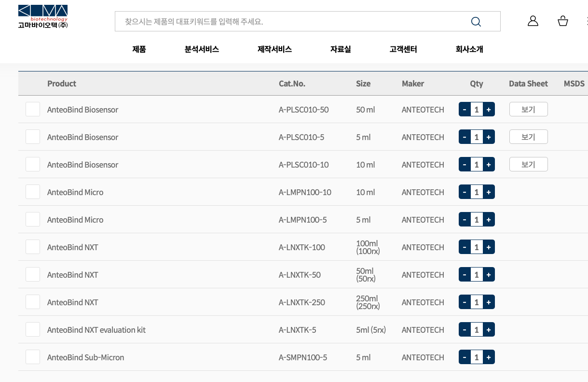Open the user account icon
The width and height of the screenshot is (588, 382).
point(533,21)
